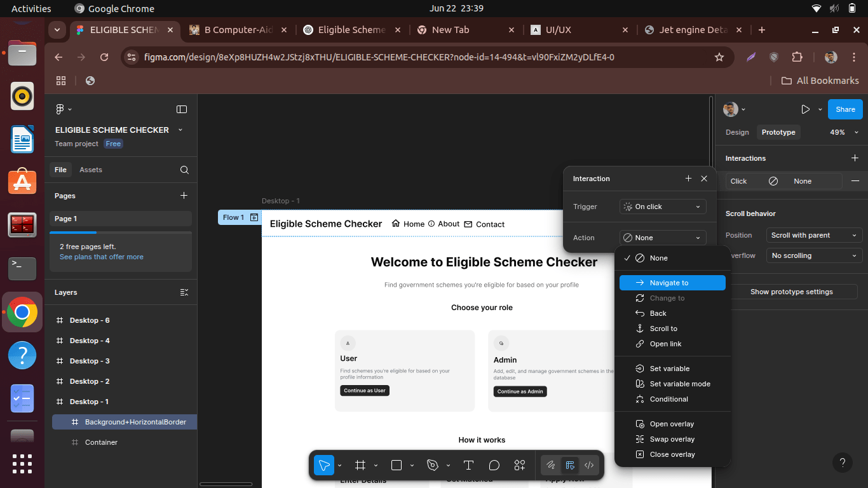This screenshot has height=488, width=868.
Task: Click the Present play icon
Action: pos(805,109)
